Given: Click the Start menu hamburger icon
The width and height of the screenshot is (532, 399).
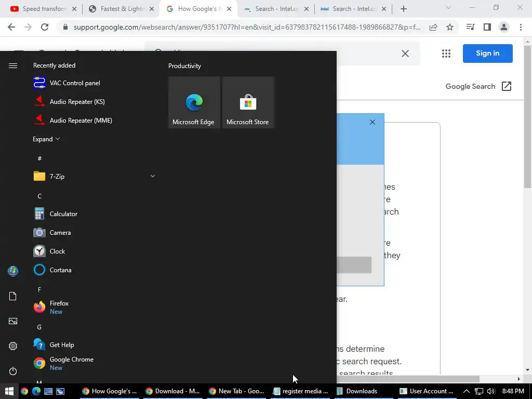Looking at the screenshot, I should [x=13, y=66].
